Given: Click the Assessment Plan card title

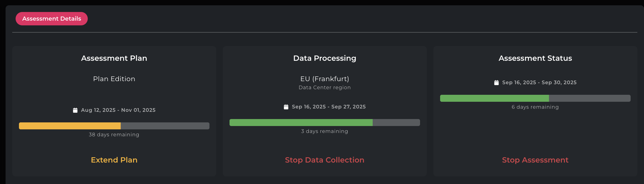Looking at the screenshot, I should (114, 58).
